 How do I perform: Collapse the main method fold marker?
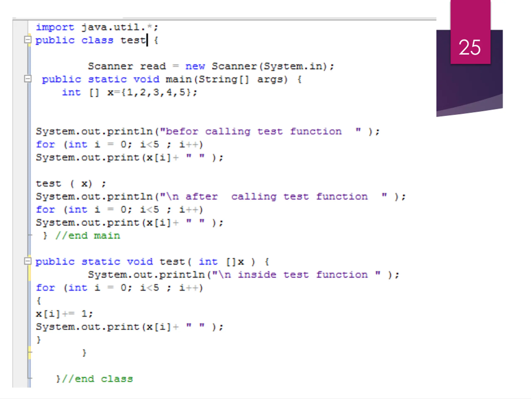coord(28,79)
